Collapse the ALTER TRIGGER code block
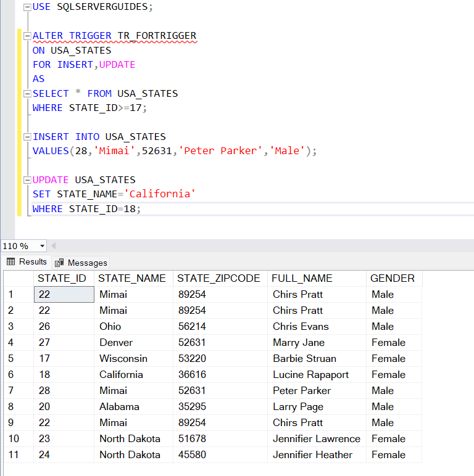Viewport: 474px width, 476px height. [27, 36]
